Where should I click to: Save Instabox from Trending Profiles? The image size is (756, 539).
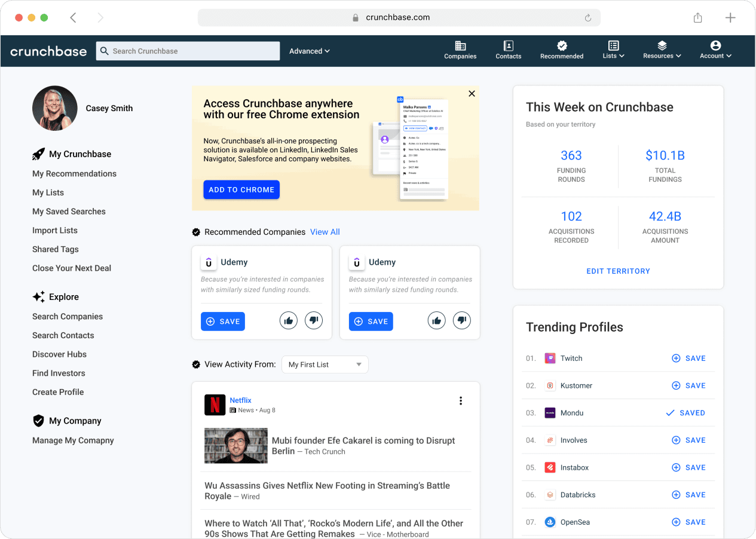(688, 467)
